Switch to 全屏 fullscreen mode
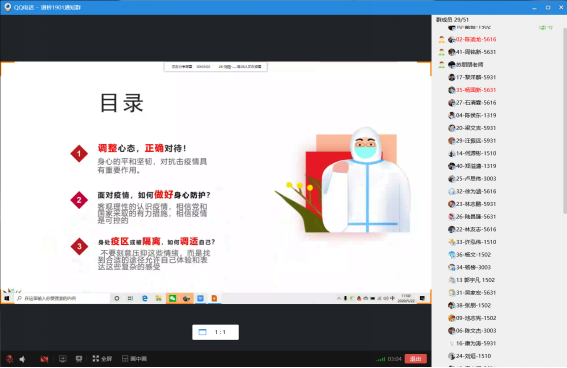This screenshot has height=368, width=567. point(102,359)
